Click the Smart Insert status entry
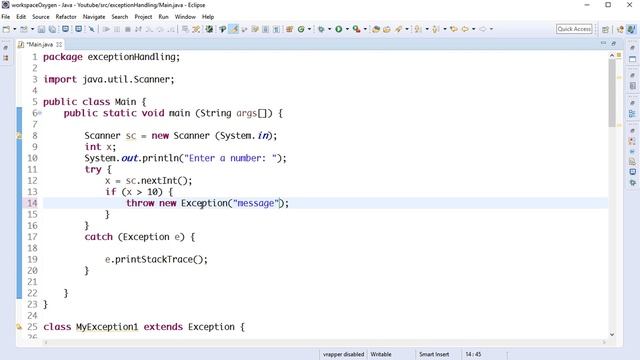The height and width of the screenshot is (360, 640). pyautogui.click(x=434, y=354)
